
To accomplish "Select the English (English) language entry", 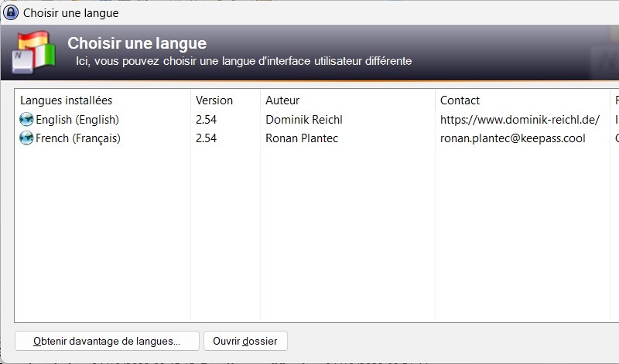I will tap(77, 120).
